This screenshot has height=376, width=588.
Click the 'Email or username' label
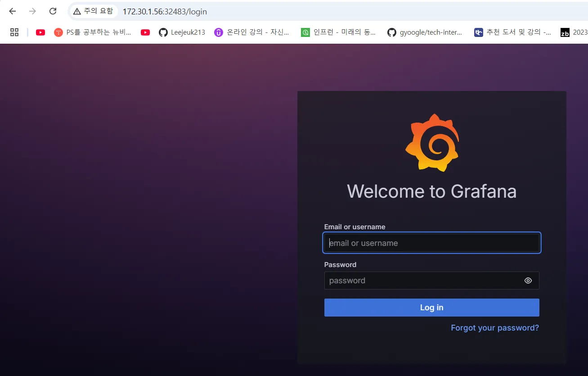355,227
